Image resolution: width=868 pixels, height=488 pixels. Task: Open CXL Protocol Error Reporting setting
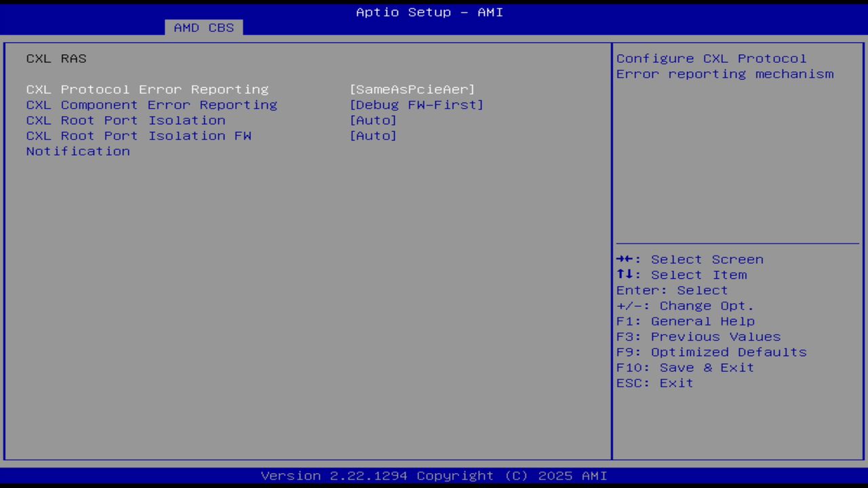pos(147,89)
